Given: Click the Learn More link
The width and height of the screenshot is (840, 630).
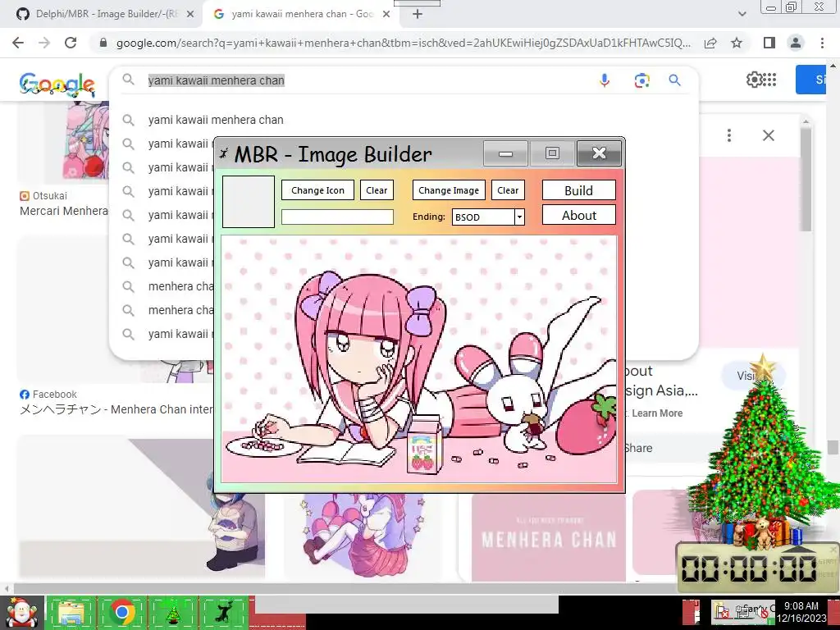Looking at the screenshot, I should coord(657,413).
